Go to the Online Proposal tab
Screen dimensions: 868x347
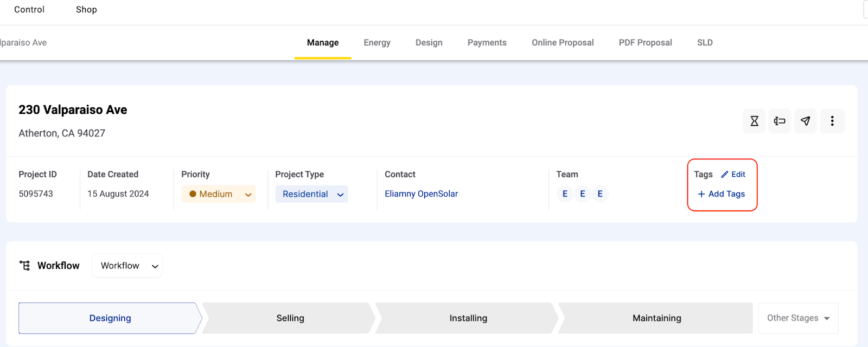[563, 43]
